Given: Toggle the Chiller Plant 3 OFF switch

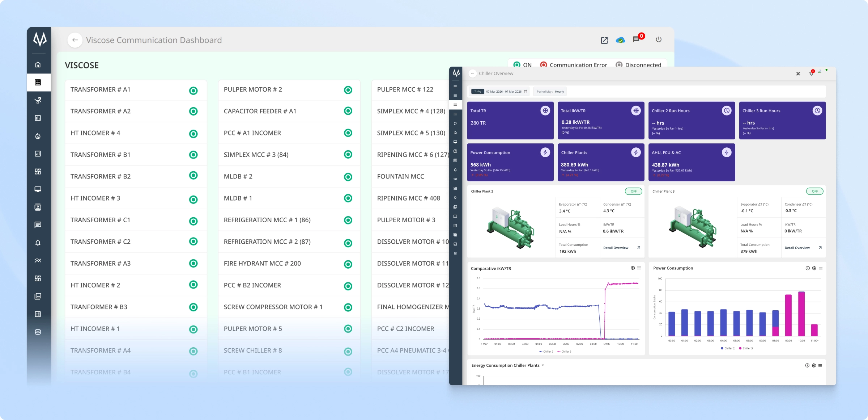Looking at the screenshot, I should coord(814,192).
